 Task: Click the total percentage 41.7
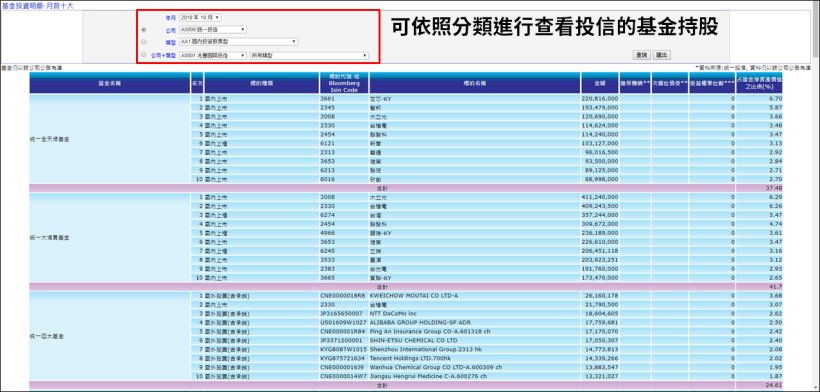[777, 287]
